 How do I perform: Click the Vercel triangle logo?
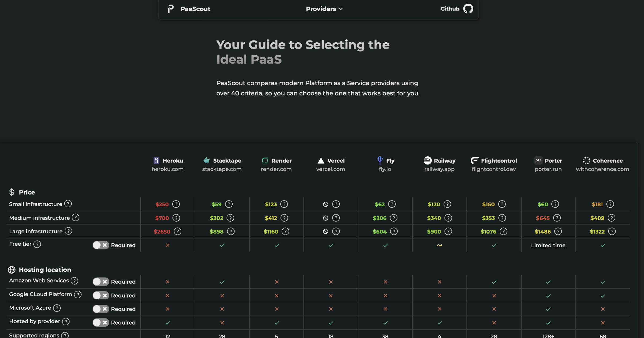[321, 160]
